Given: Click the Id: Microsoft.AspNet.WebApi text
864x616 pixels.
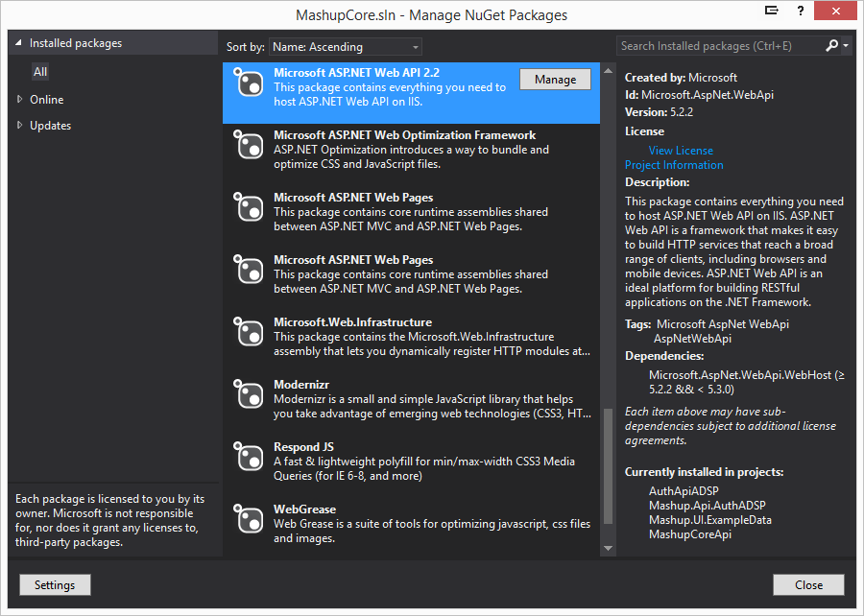Looking at the screenshot, I should [x=699, y=95].
